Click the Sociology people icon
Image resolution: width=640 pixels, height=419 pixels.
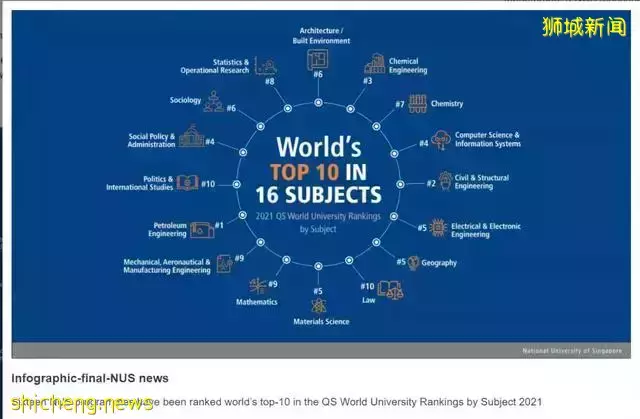click(213, 101)
